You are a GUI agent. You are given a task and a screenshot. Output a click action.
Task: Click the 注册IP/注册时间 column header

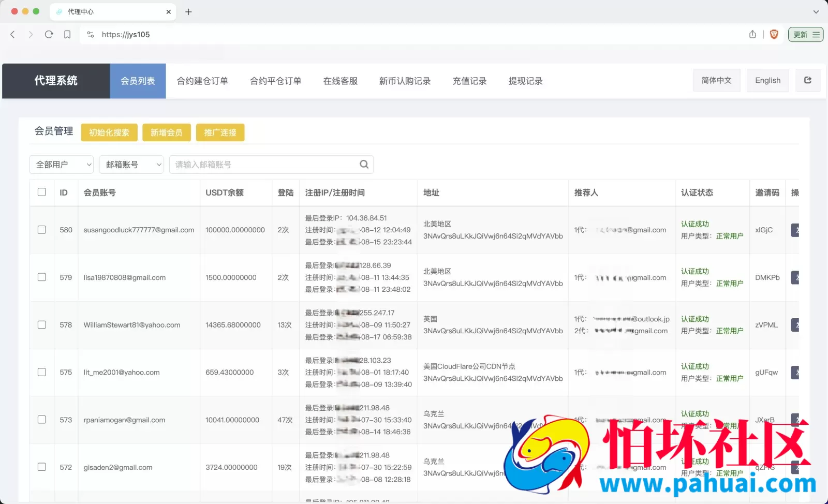click(x=335, y=192)
